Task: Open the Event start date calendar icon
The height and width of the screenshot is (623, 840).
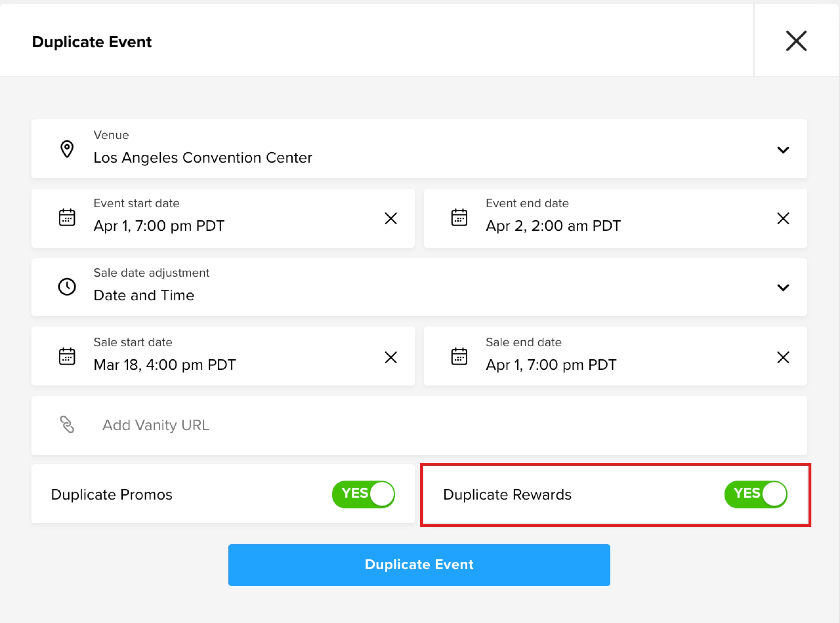Action: point(67,218)
